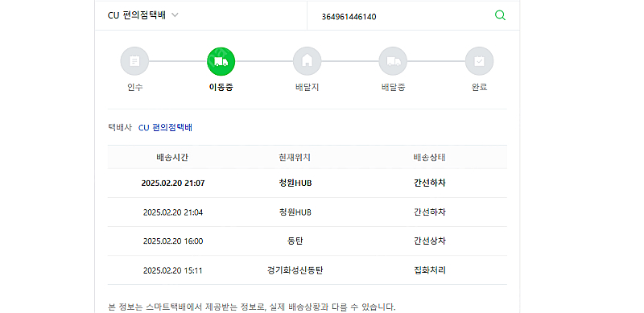The height and width of the screenshot is (313, 644).
Task: Click the 배달중 truck step icon
Action: coord(393,61)
